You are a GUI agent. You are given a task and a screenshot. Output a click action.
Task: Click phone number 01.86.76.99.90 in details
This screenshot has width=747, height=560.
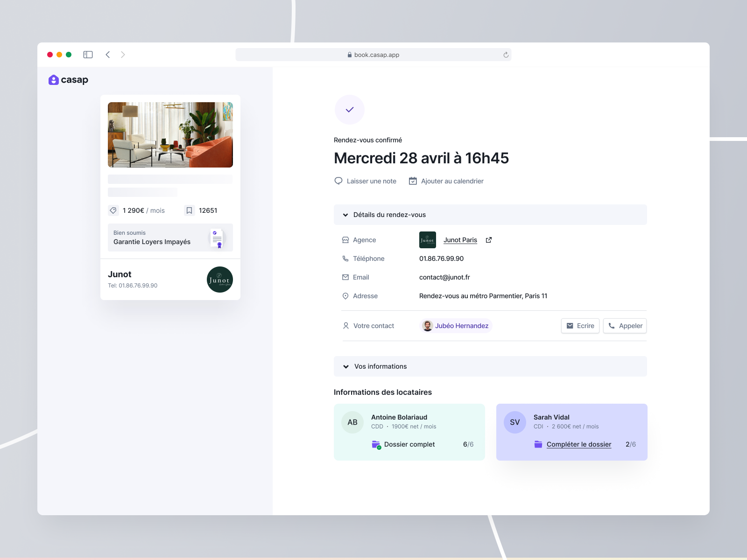tap(442, 259)
